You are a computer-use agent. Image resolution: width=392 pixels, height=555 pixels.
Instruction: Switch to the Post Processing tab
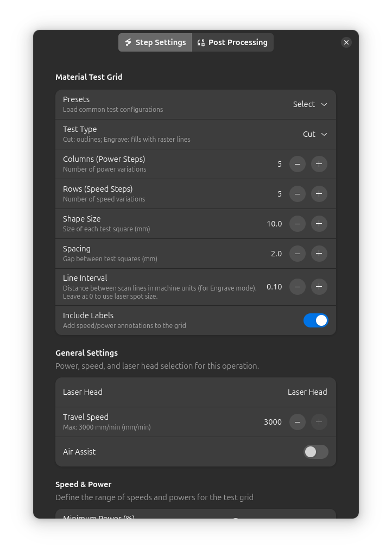232,42
